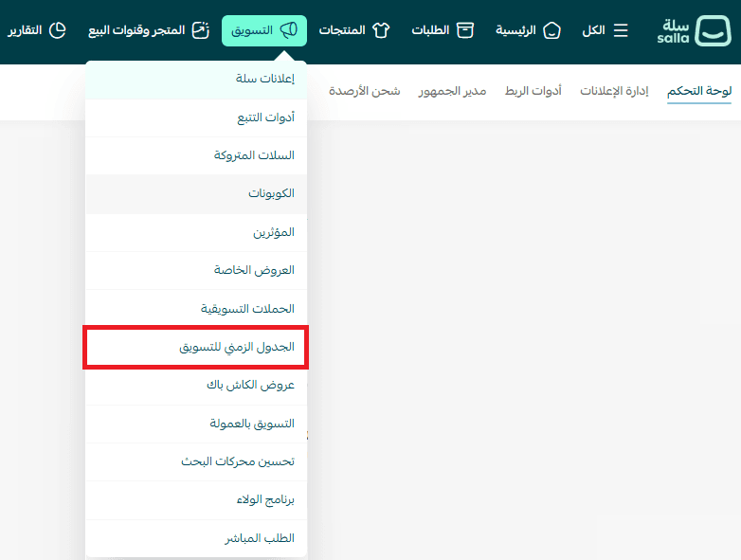Click the Salla logo icon

(x=713, y=30)
